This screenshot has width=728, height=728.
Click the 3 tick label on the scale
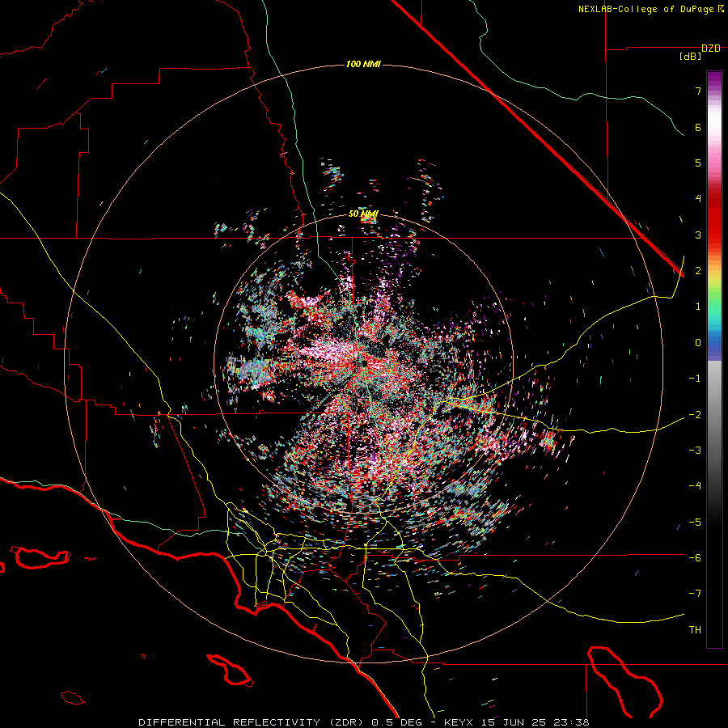[698, 235]
